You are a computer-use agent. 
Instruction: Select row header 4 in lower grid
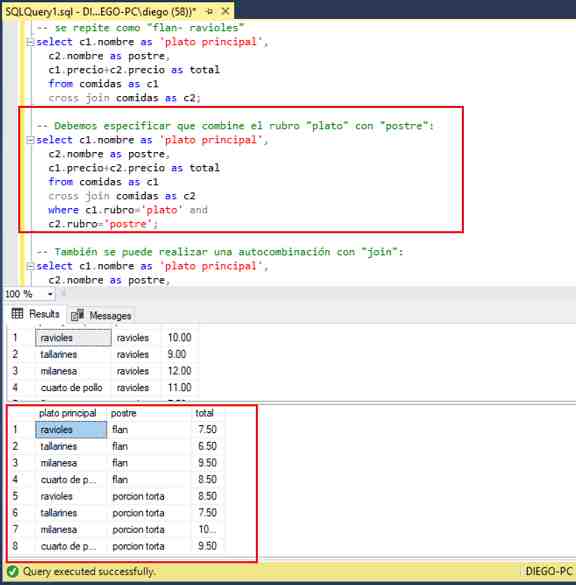pyautogui.click(x=15, y=479)
